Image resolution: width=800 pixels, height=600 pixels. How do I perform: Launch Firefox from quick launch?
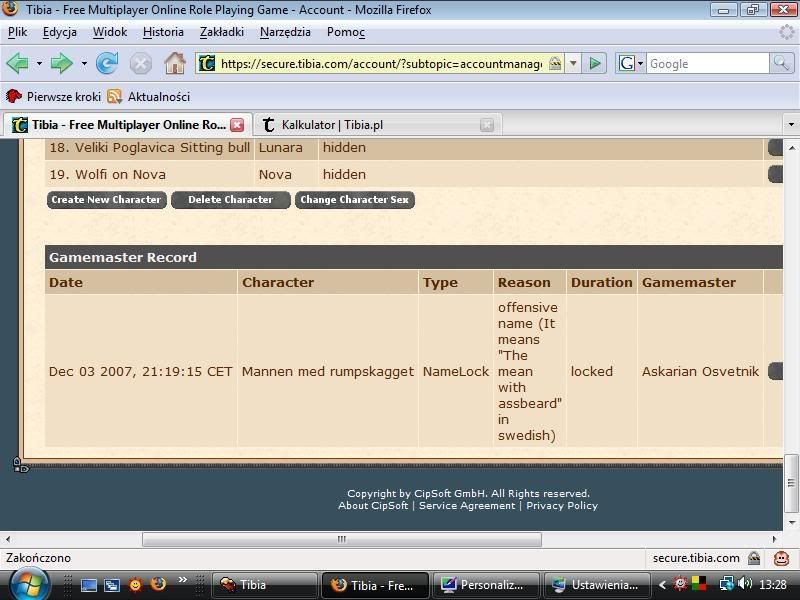pos(159,584)
